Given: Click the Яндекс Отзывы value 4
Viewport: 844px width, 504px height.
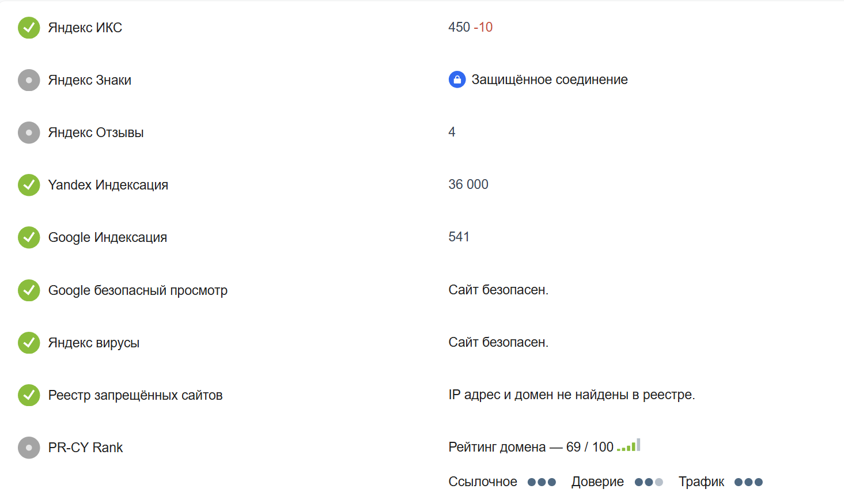Looking at the screenshot, I should click(452, 132).
